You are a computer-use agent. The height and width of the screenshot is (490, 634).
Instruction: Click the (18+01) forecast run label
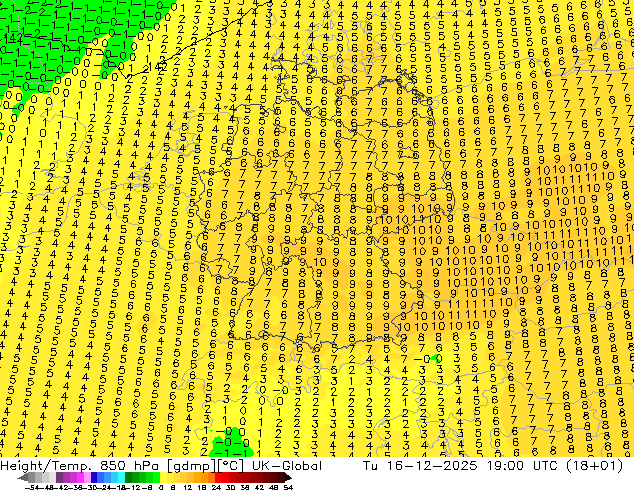point(594,466)
